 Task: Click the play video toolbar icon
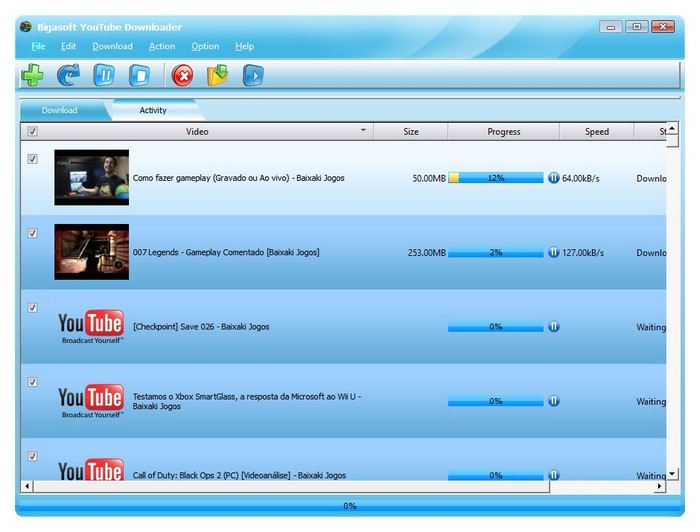tap(253, 75)
